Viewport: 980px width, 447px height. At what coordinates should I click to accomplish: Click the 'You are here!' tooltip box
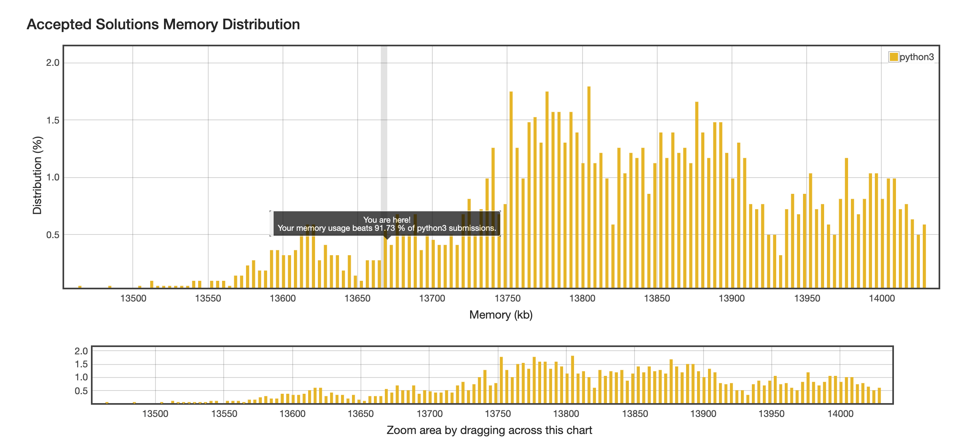(386, 224)
